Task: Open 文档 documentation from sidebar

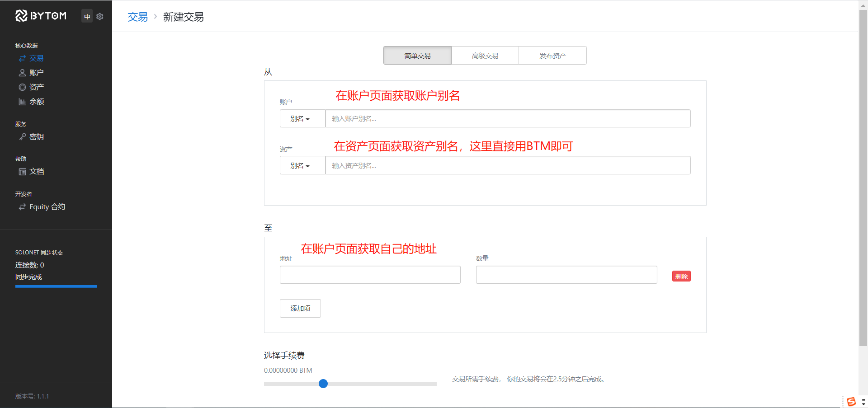Action: (x=23, y=172)
